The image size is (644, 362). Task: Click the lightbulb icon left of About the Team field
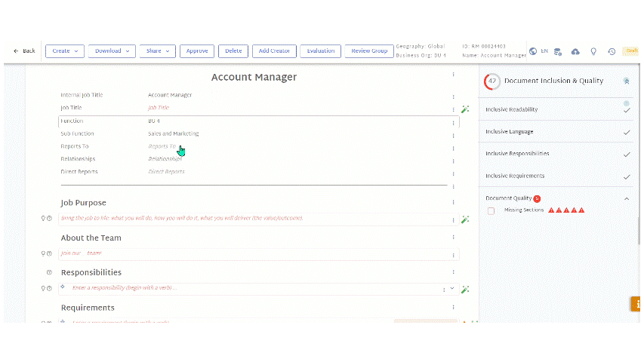tap(43, 253)
